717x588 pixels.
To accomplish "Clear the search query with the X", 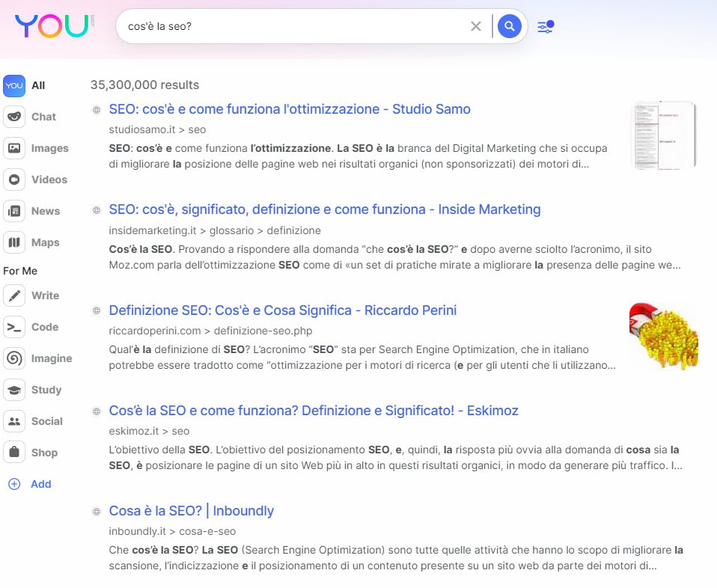I will [x=476, y=26].
